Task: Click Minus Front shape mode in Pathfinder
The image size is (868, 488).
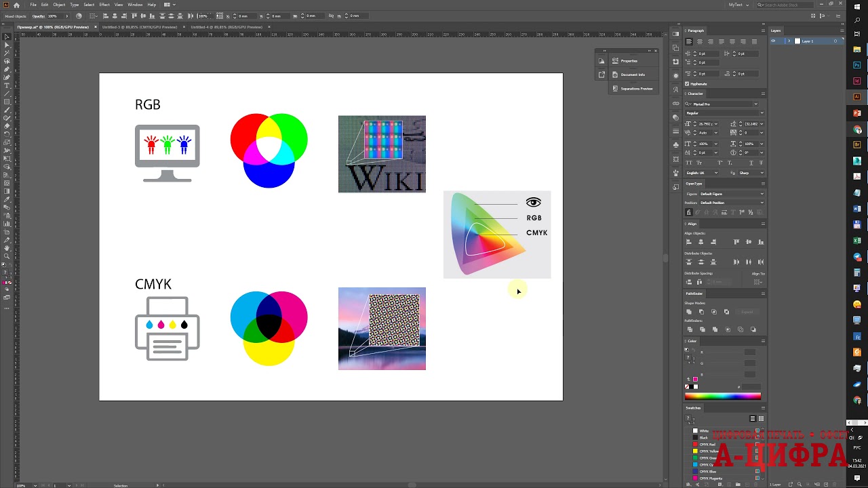Action: (701, 312)
